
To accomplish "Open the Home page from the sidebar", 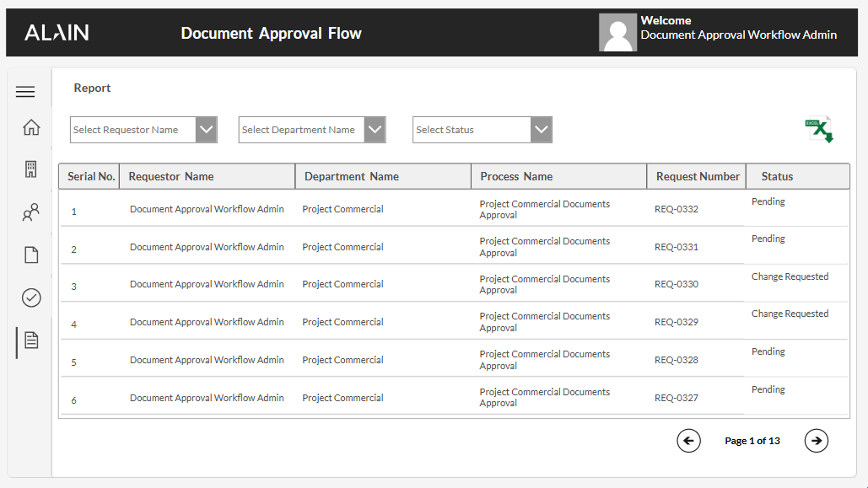I will click(x=30, y=126).
